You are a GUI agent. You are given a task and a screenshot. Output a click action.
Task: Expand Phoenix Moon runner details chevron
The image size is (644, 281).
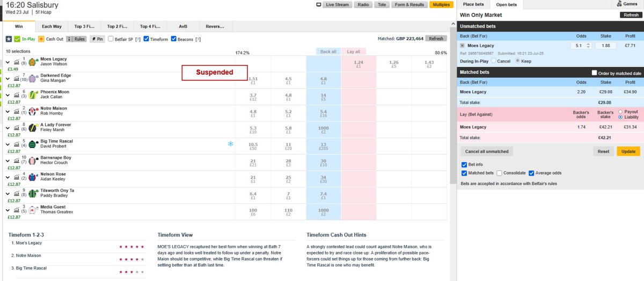(8, 95)
